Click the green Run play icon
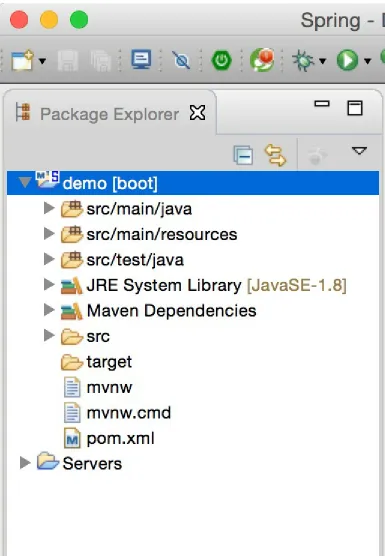The image size is (385, 556). click(x=347, y=60)
